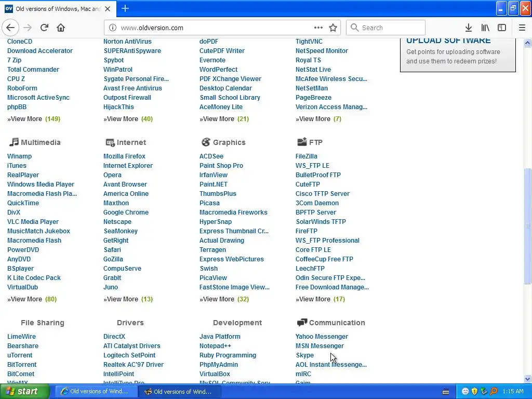Viewport: 532px width, 399px height.
Task: Close the Old versions of Windows tab
Action: click(x=108, y=9)
